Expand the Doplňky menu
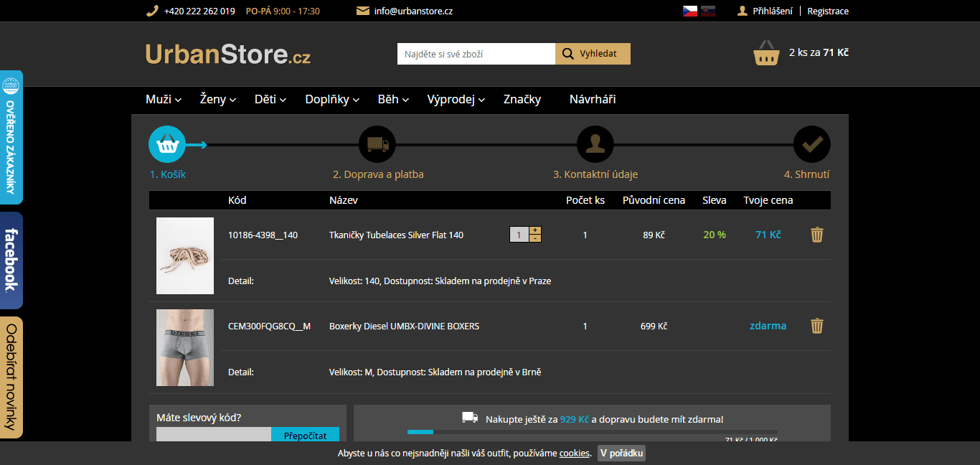Screen dimensions: 980x465 pos(332,100)
